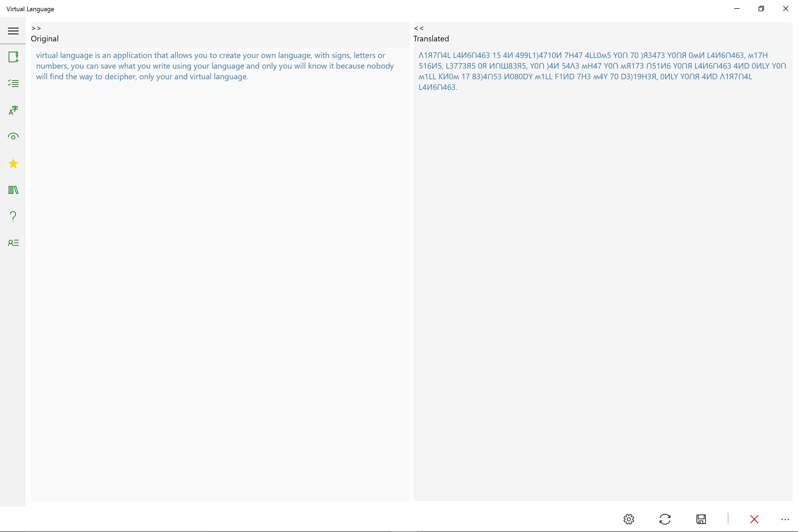798x532 pixels.
Task: Click the refresh sync icon
Action: [665, 519]
